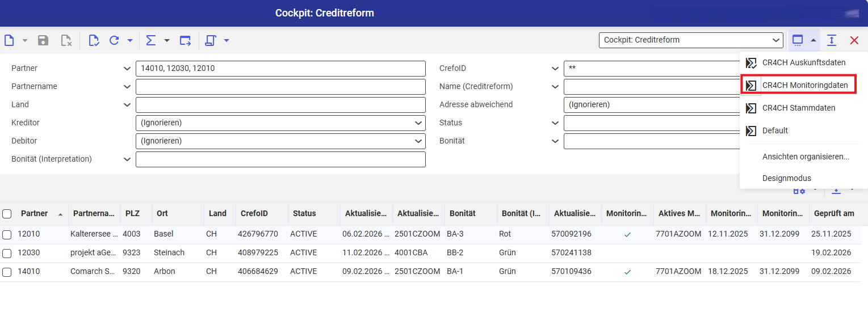Image resolution: width=868 pixels, height=329 pixels.
Task: Tick the checkbox for partner 12030
Action: click(x=7, y=253)
